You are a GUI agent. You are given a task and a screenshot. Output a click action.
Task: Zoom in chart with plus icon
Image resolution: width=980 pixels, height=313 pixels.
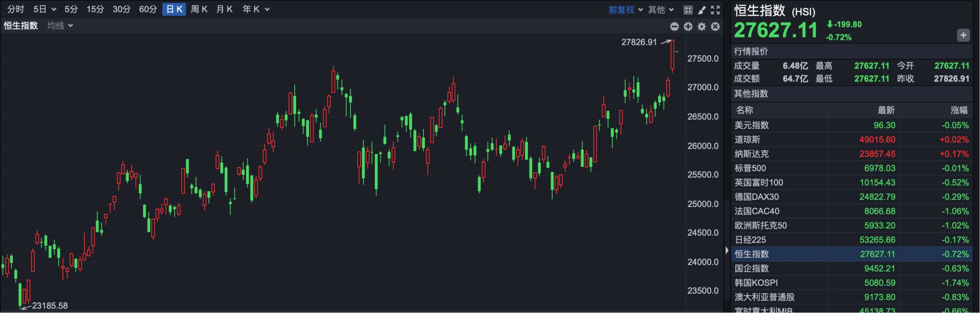[x=688, y=27]
